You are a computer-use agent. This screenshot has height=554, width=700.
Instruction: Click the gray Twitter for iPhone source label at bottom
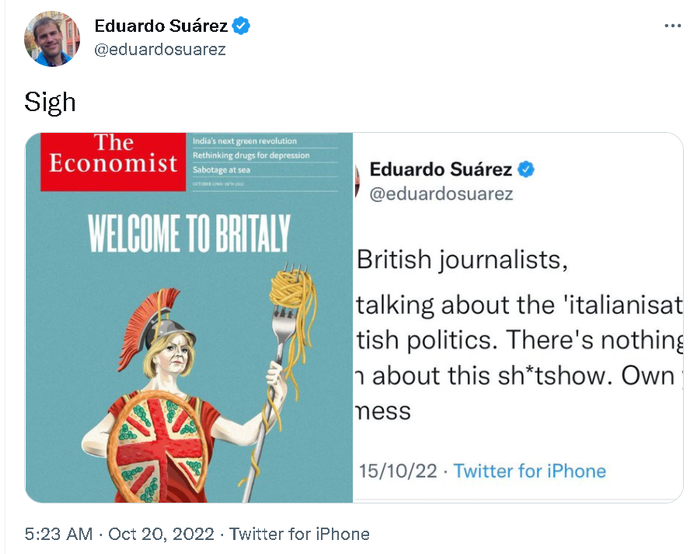[x=300, y=534]
